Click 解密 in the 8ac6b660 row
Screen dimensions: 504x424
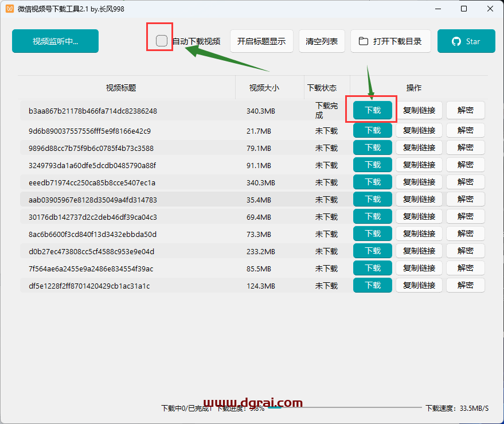(466, 234)
